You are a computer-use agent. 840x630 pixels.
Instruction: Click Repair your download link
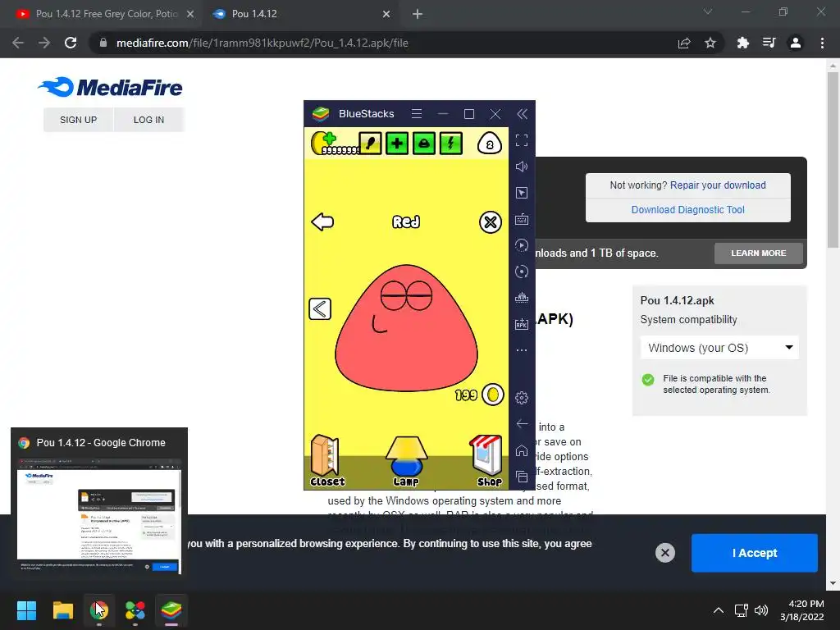click(718, 185)
